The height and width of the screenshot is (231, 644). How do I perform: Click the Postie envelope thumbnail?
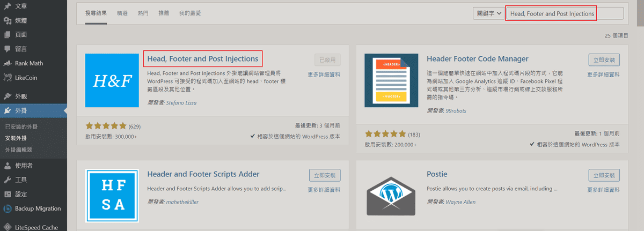click(391, 196)
